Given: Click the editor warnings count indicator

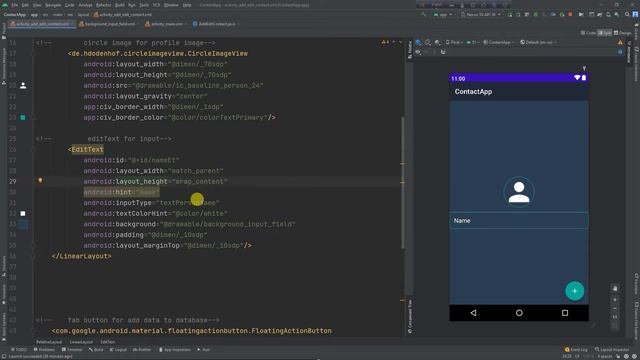Looking at the screenshot, I should (x=385, y=42).
